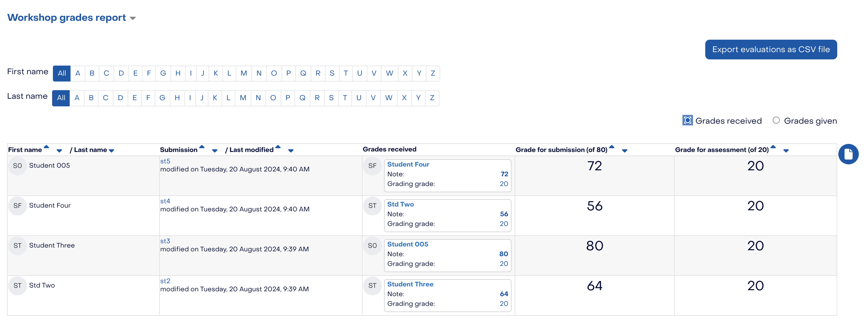This screenshot has height=325, width=868.
Task: Open Student 005 assessment link
Action: (408, 244)
